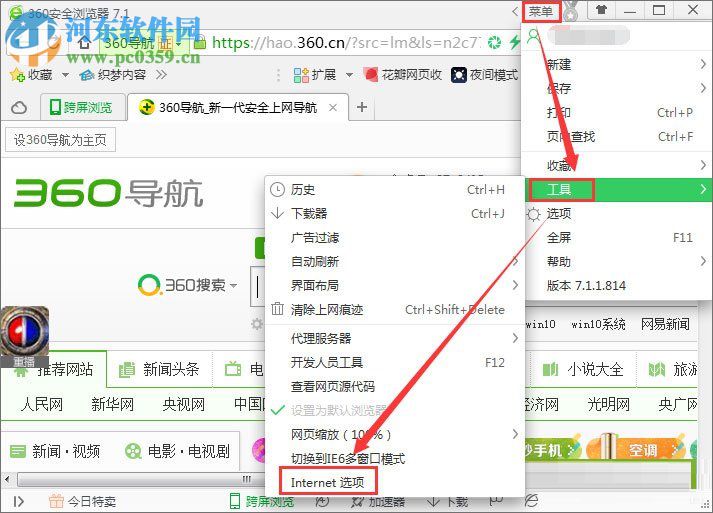The image size is (713, 513).
Task: Click the skin shirt icon in title bar
Action: pyautogui.click(x=601, y=10)
